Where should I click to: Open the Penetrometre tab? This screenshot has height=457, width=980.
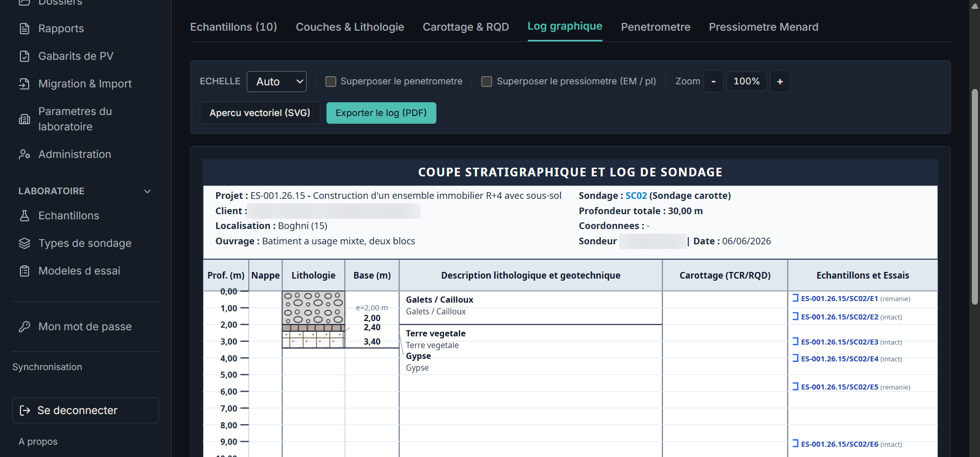click(x=656, y=27)
